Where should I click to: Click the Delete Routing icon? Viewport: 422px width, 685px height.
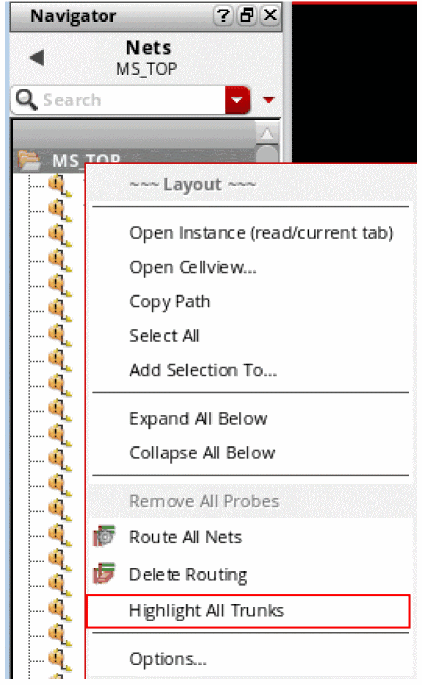click(x=104, y=574)
